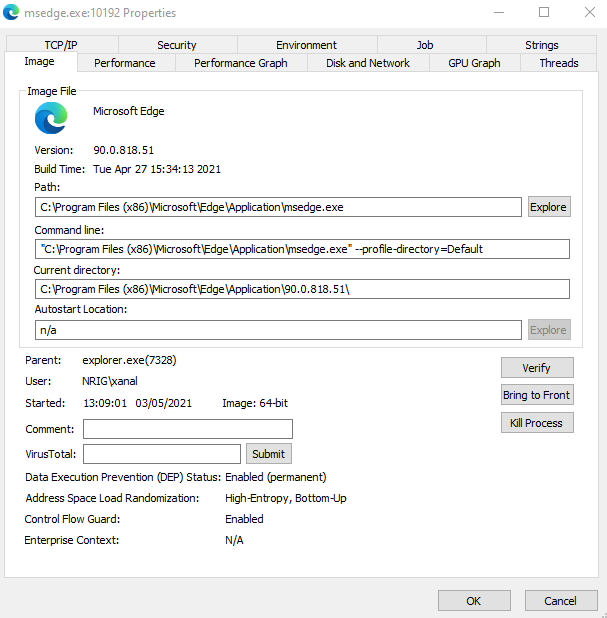Select the Image tab

click(x=39, y=61)
